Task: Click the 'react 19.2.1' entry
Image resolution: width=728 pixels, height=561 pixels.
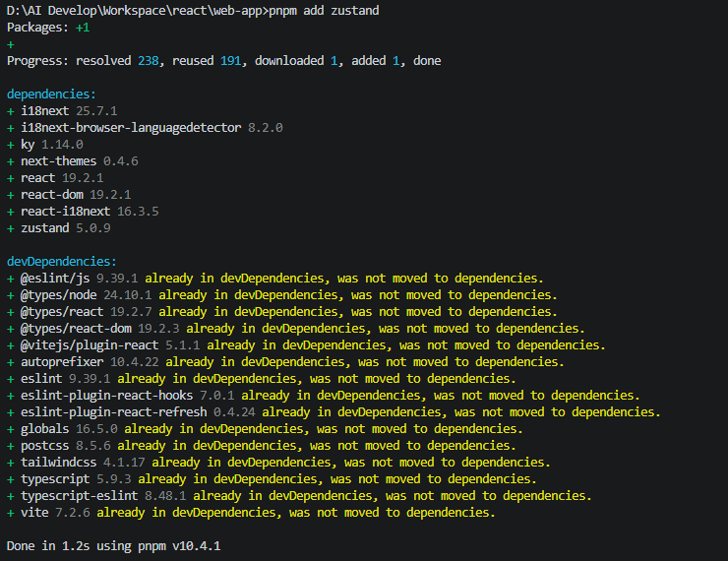Action: (55, 178)
